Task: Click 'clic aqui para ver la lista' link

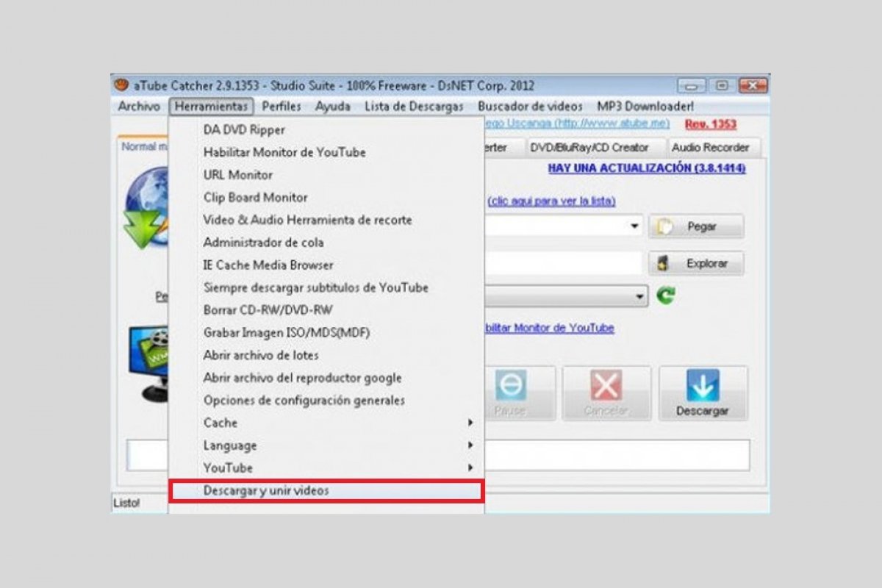Action: pos(551,201)
